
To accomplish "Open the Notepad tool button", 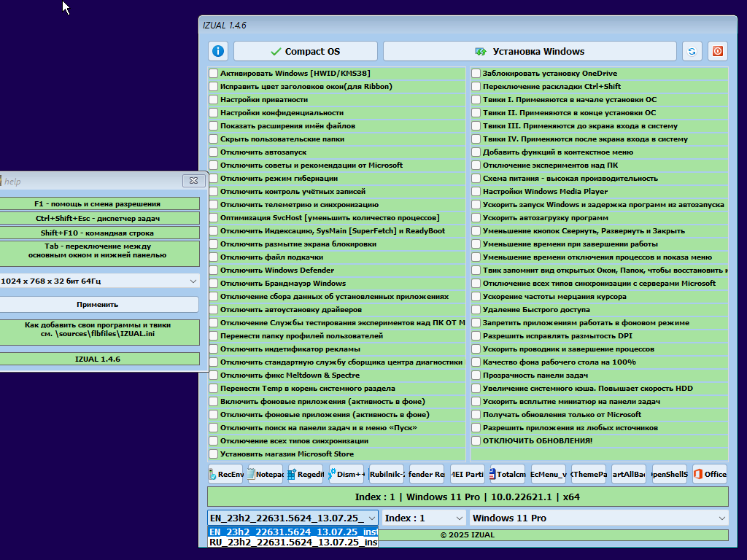I will pyautogui.click(x=266, y=474).
